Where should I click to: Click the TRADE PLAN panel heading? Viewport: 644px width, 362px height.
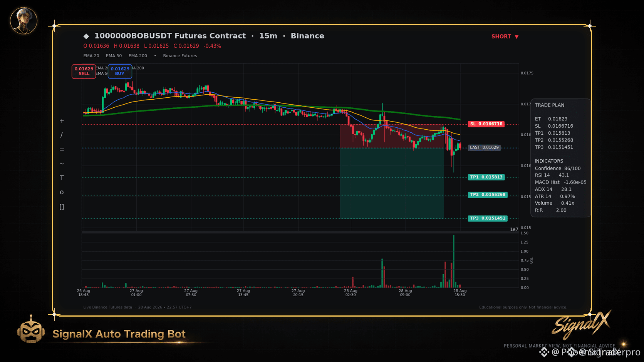(549, 105)
